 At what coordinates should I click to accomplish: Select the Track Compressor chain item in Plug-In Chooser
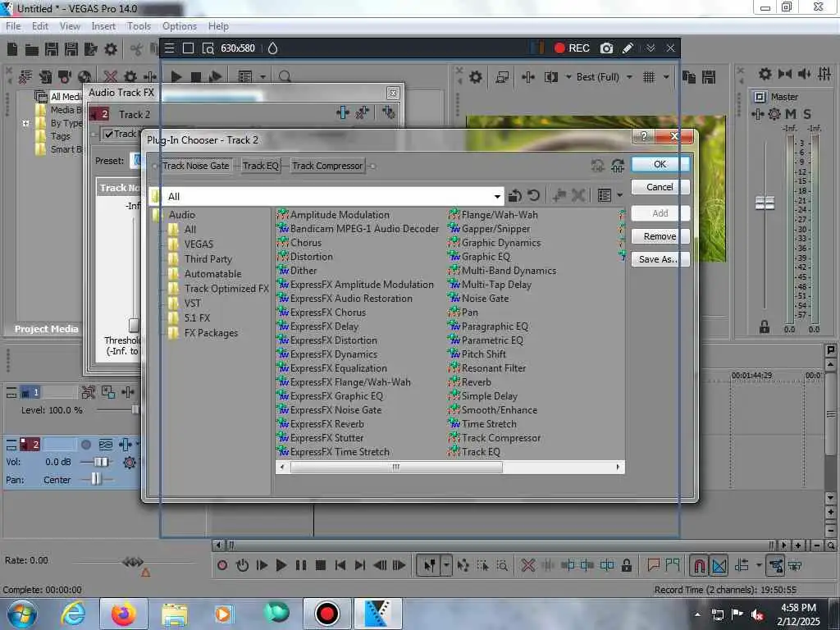click(x=327, y=166)
